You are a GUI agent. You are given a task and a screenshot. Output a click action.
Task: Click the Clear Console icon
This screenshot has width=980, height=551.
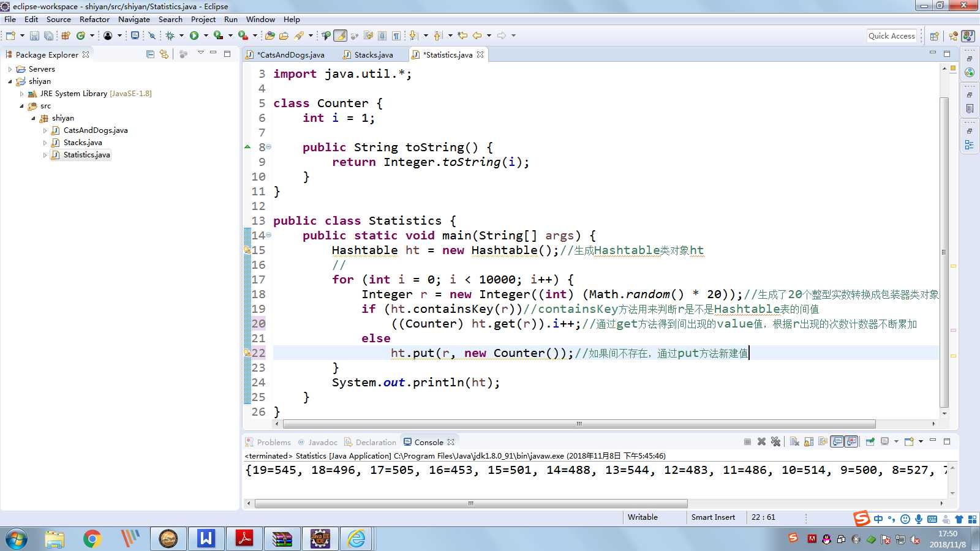(x=794, y=441)
